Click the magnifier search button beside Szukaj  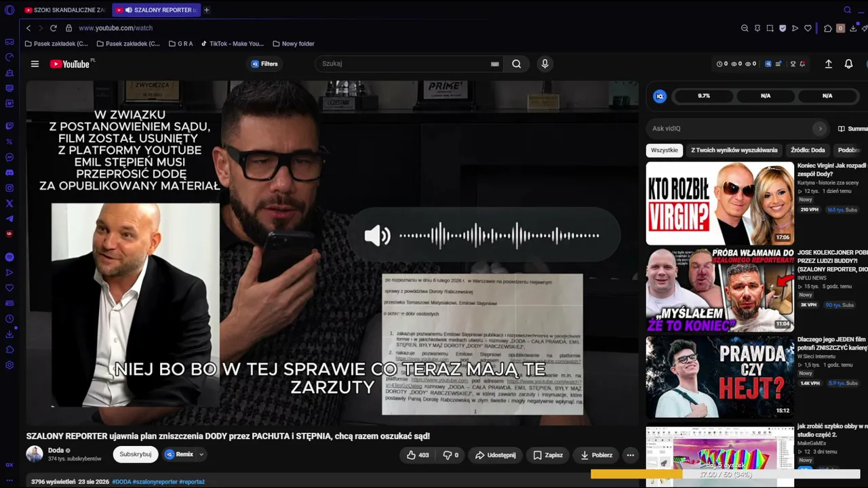tap(517, 64)
